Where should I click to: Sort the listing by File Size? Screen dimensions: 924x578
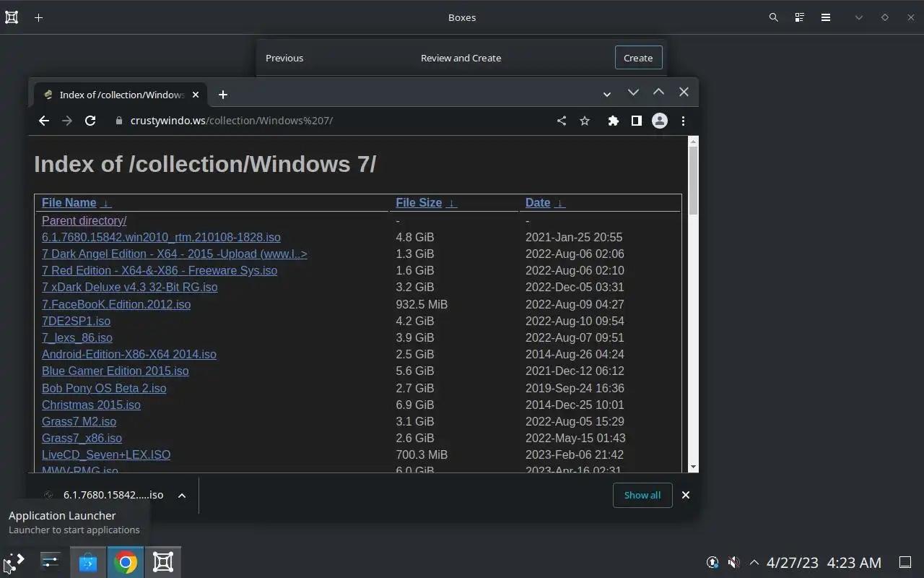point(419,203)
